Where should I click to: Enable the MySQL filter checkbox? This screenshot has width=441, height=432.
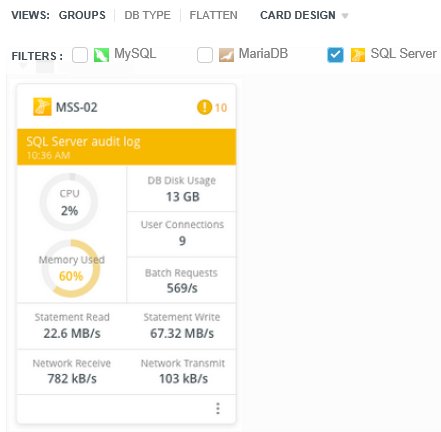click(x=80, y=55)
